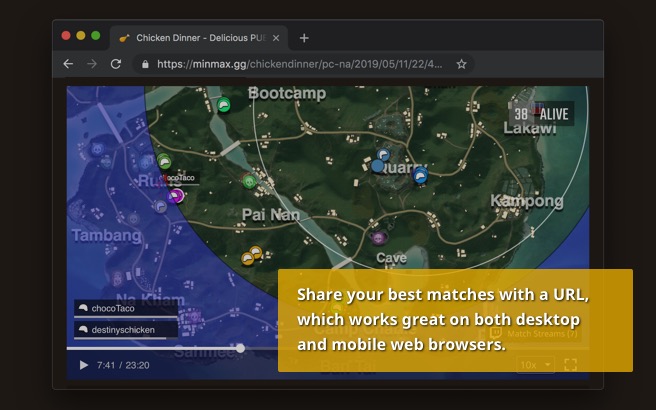
Task: Click the helmet icon beside chocoTaco
Action: [83, 308]
